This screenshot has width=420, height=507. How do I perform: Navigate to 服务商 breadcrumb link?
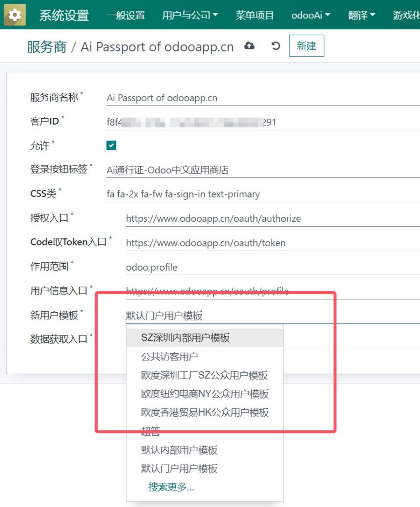tap(47, 47)
